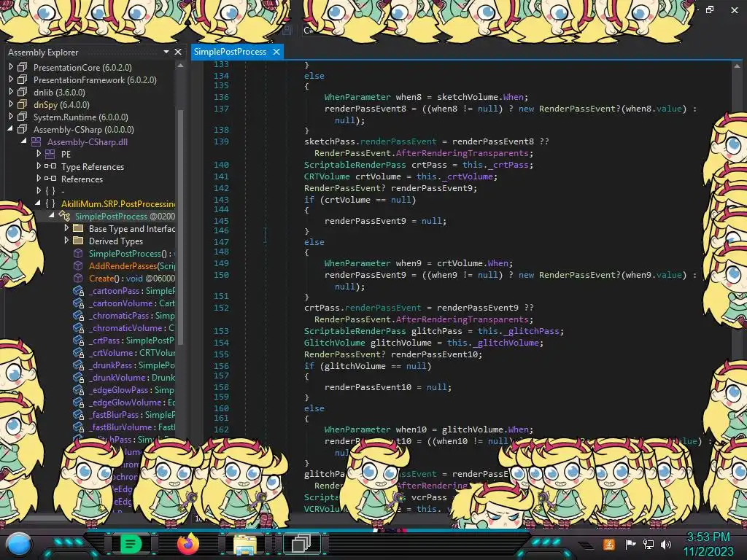Follow _glitchPass field reference on line 153

(533, 331)
